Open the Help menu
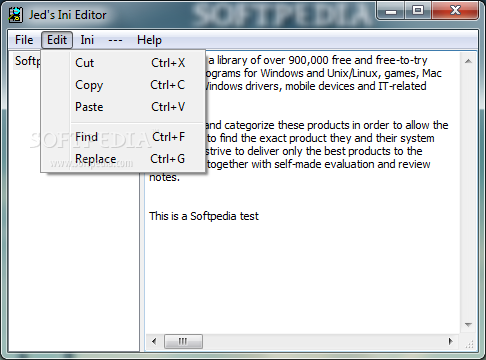The image size is (486, 360). coord(149,40)
